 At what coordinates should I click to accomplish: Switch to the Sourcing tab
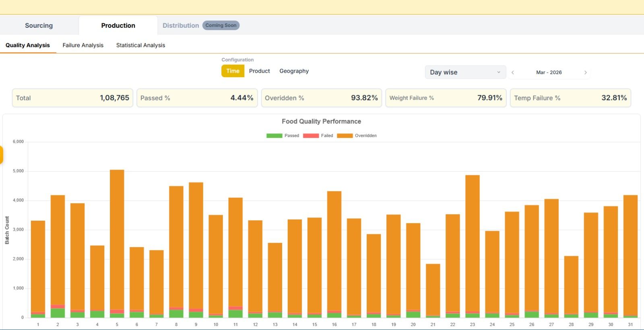click(39, 25)
